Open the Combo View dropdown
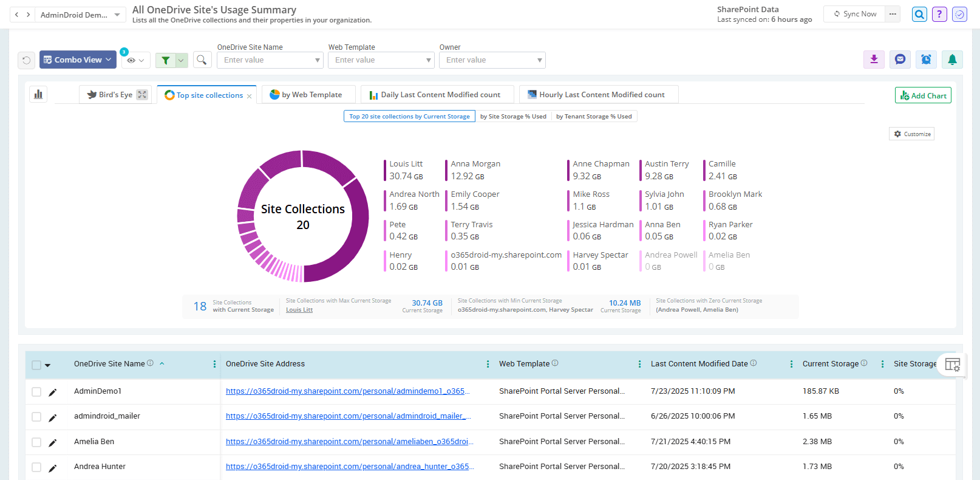The height and width of the screenshot is (480, 980). 78,60
